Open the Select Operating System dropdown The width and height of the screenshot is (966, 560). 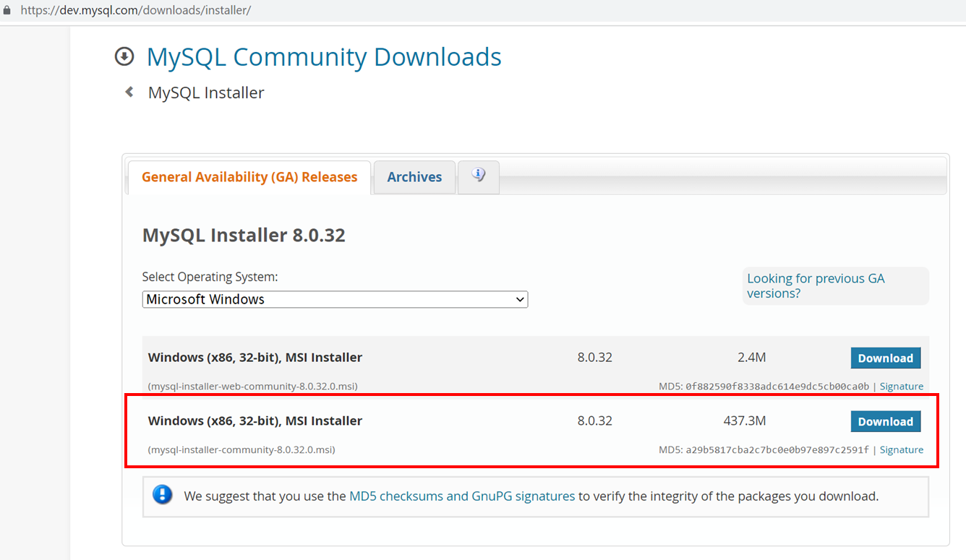tap(335, 299)
